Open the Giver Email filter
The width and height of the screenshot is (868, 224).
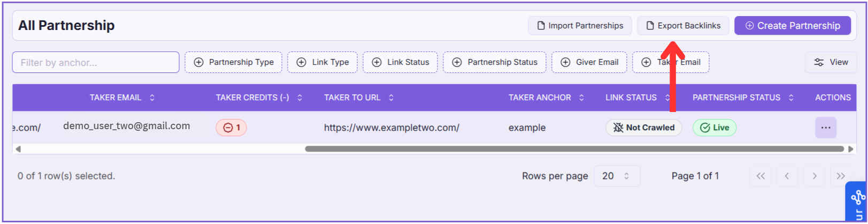point(589,62)
